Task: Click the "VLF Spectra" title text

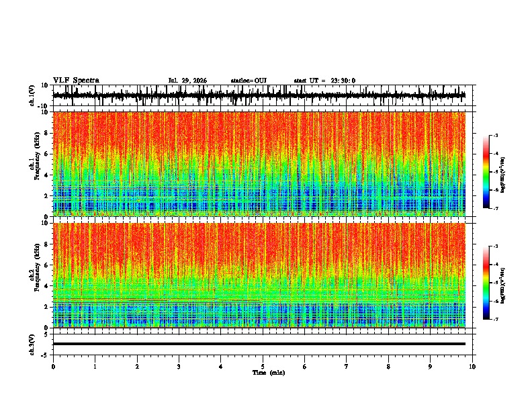Action: coord(76,81)
